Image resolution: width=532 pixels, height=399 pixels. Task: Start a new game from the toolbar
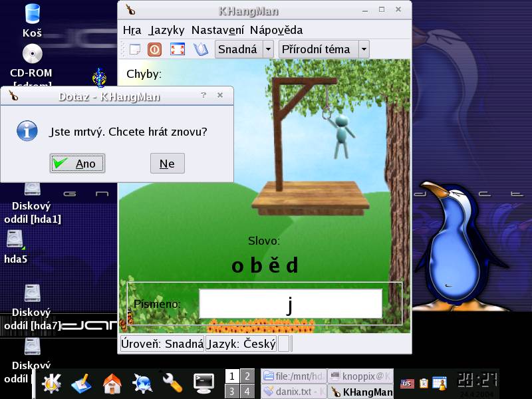click(135, 49)
